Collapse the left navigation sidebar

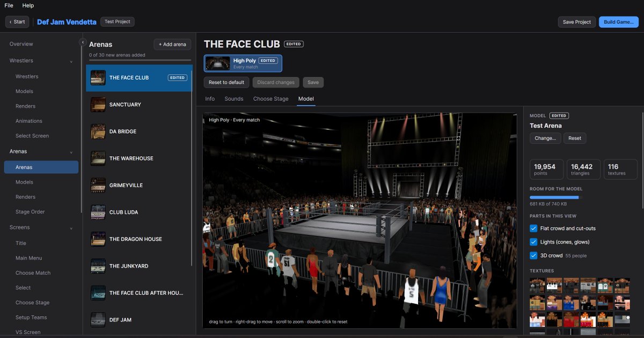83,42
